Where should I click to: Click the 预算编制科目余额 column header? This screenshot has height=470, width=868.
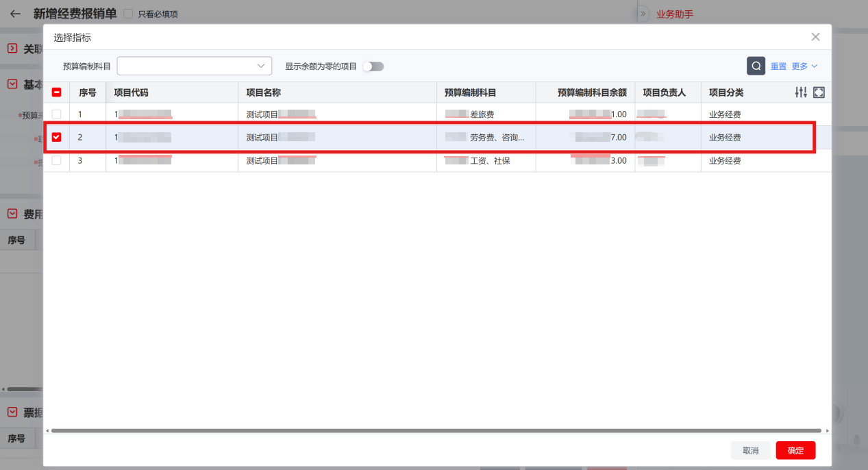(x=592, y=92)
